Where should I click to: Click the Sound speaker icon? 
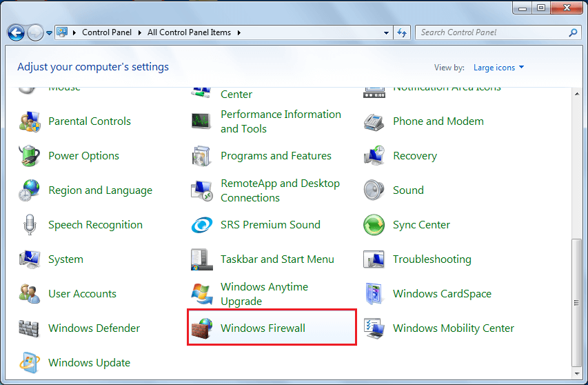[x=374, y=190]
